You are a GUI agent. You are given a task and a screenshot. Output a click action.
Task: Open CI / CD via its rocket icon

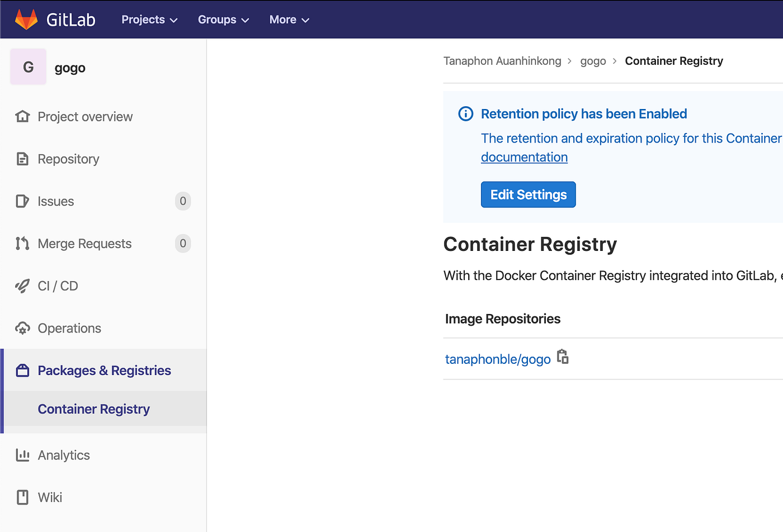(21, 286)
